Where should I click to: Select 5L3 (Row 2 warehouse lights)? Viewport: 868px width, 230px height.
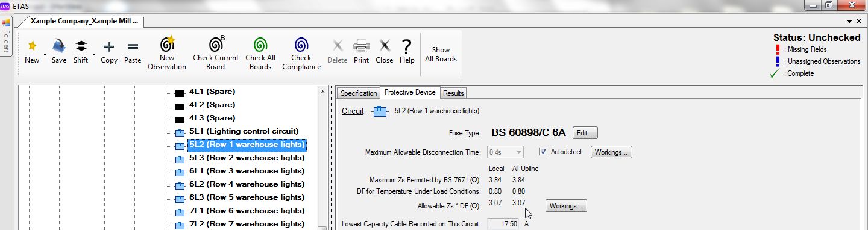coord(247,158)
